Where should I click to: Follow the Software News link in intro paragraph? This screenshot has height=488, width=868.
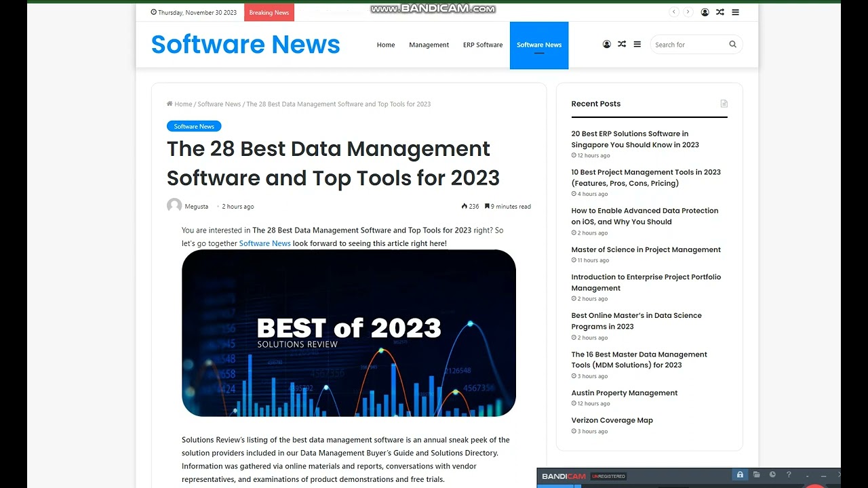point(265,243)
